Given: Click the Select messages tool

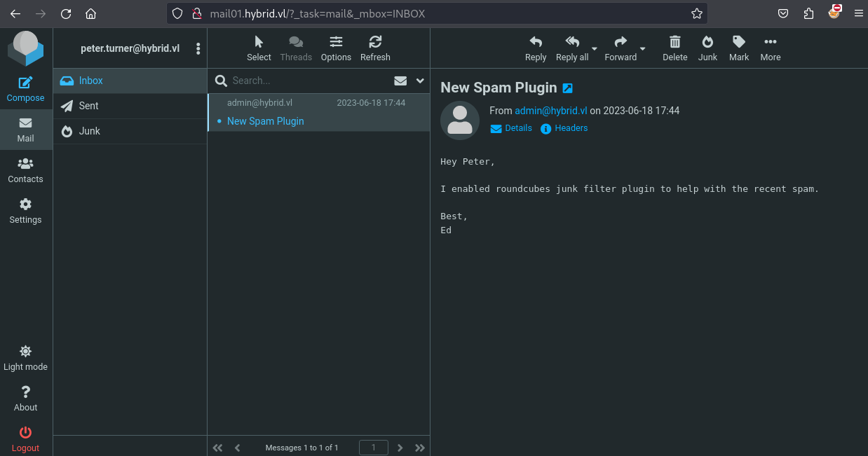Looking at the screenshot, I should pyautogui.click(x=259, y=48).
